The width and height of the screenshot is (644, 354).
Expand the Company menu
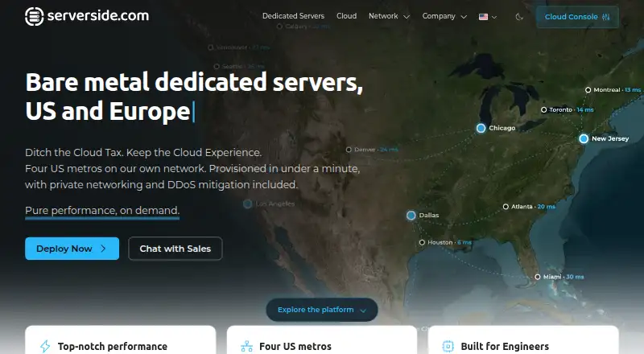(444, 16)
